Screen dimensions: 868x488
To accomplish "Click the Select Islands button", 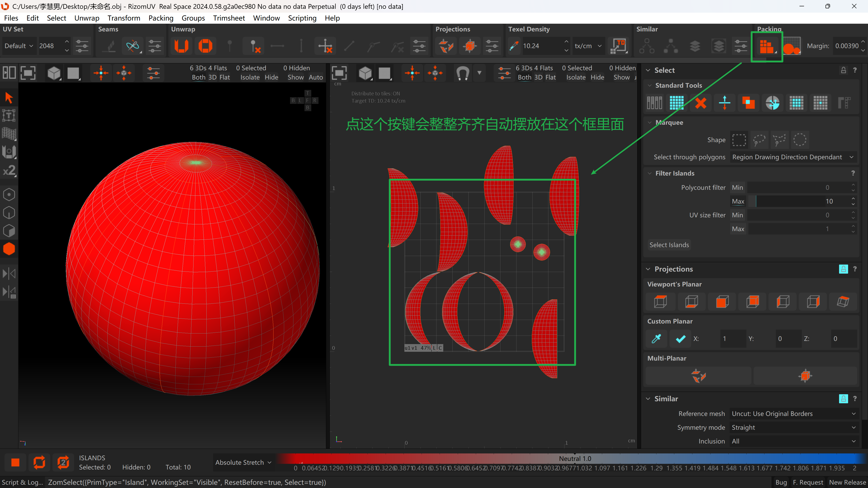I will (669, 245).
